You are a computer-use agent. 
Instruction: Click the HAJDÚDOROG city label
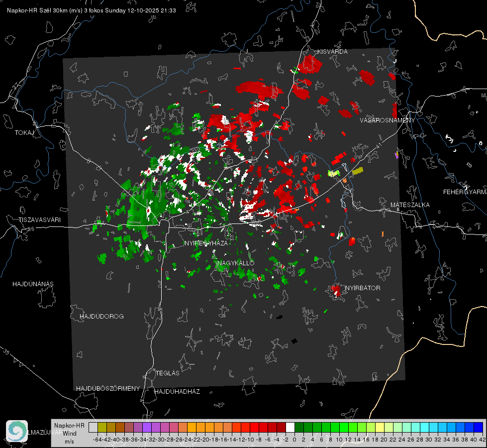point(101,317)
